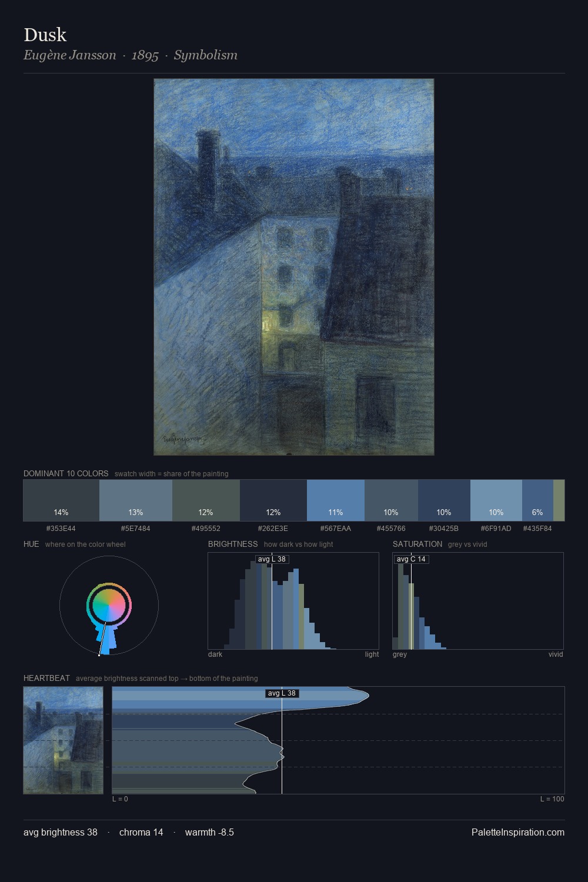Click the saturation histogram chart
This screenshot has width=588, height=882.
point(478,601)
